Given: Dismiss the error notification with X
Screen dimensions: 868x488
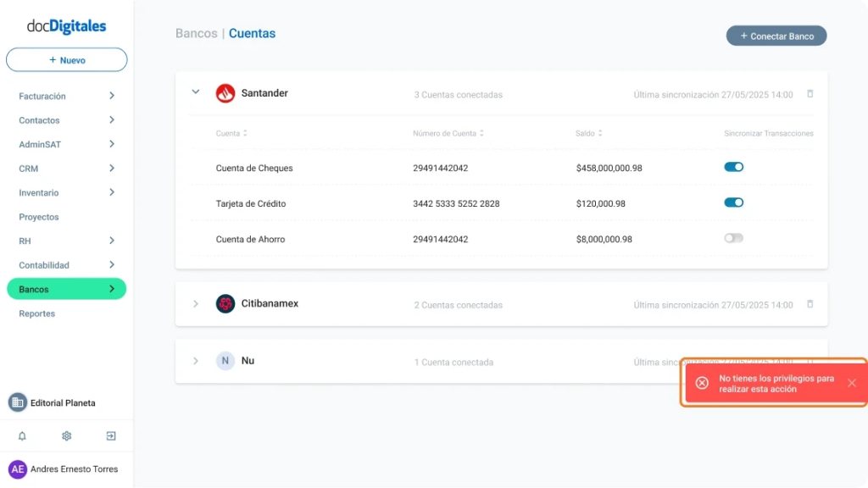Looking at the screenshot, I should click(x=851, y=383).
